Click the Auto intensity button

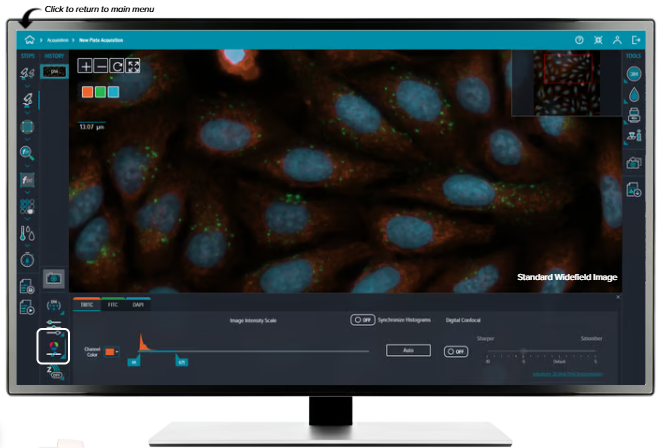[x=408, y=350]
